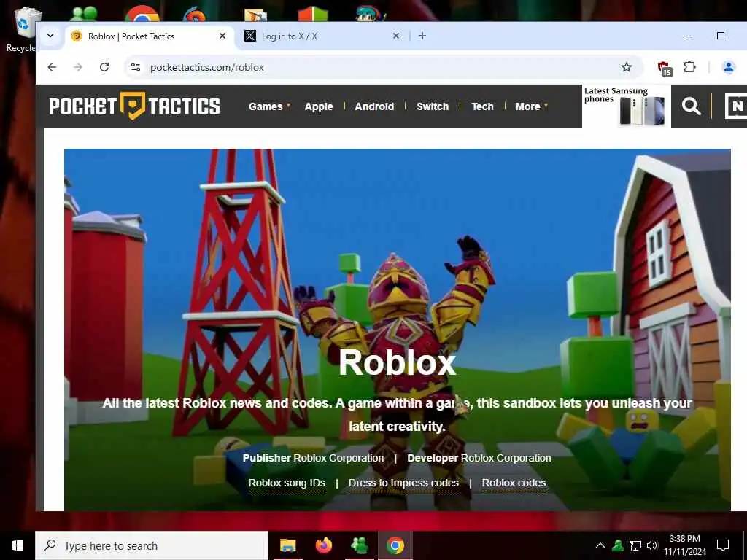This screenshot has width=747, height=560.
Task: Click the Pocket Tactics logo
Action: (x=134, y=106)
